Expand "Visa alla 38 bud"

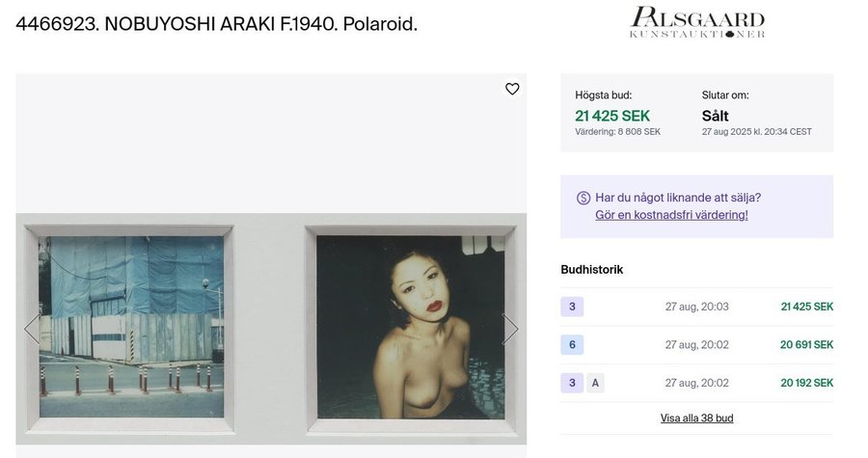[696, 418]
